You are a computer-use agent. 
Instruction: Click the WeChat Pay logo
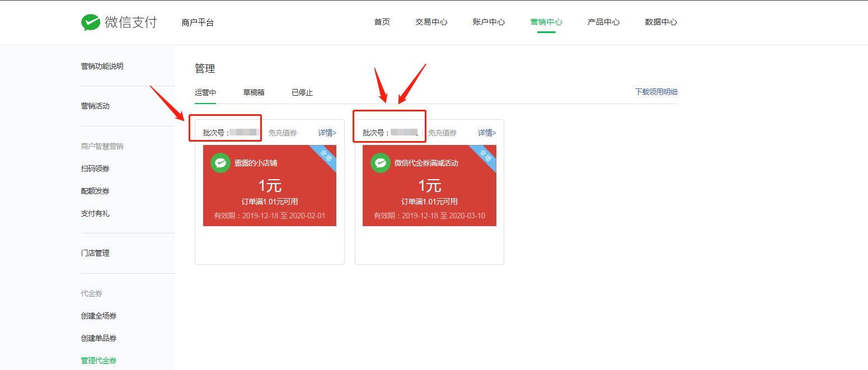coord(119,22)
